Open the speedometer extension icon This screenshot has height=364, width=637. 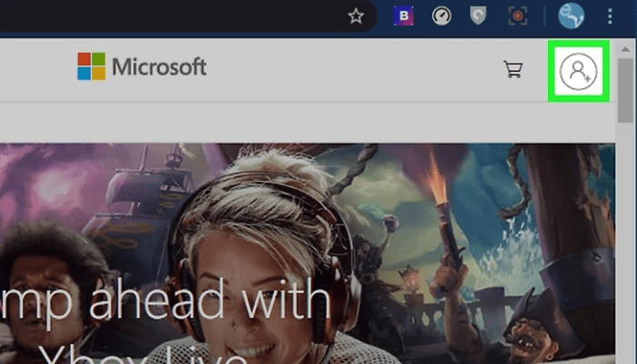[x=441, y=15]
